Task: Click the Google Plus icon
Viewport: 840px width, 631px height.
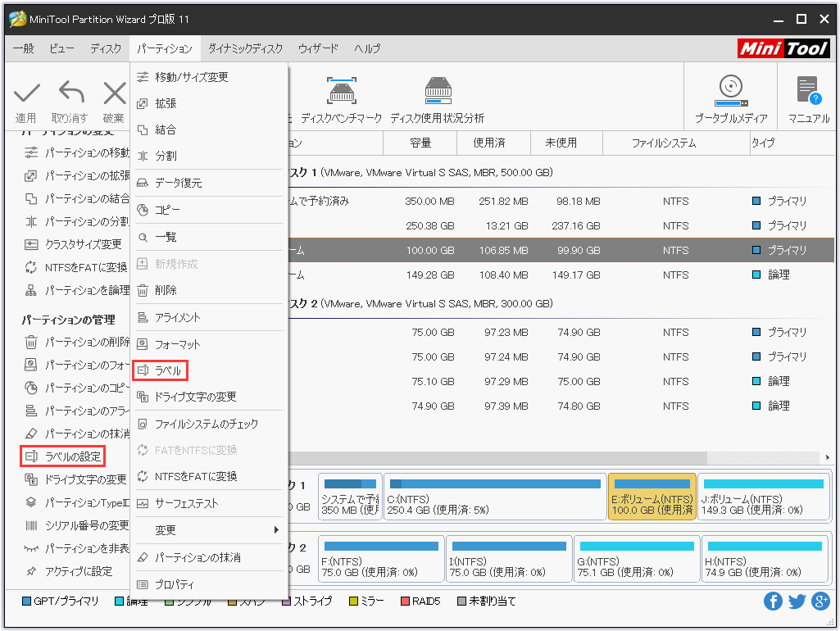Action: tap(820, 601)
